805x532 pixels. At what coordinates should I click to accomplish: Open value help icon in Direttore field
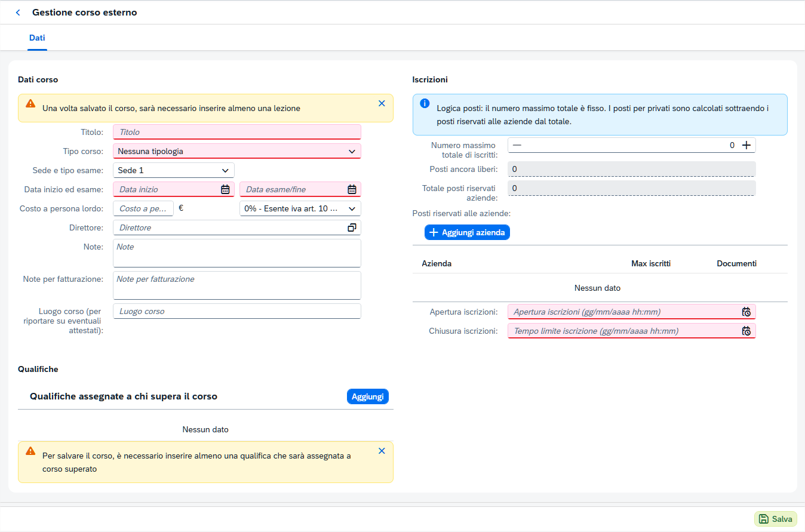(x=352, y=227)
